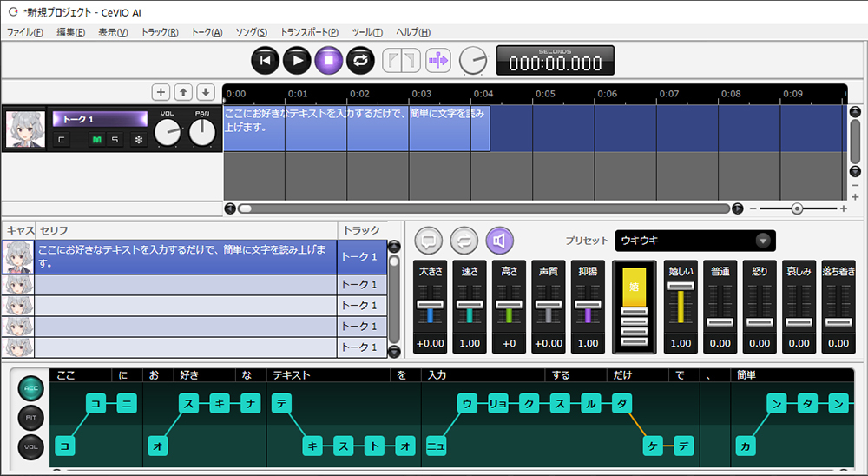The width and height of the screenshot is (868, 476).
Task: Click the 0:05 mark on the timeline ruler
Action: pyautogui.click(x=545, y=94)
